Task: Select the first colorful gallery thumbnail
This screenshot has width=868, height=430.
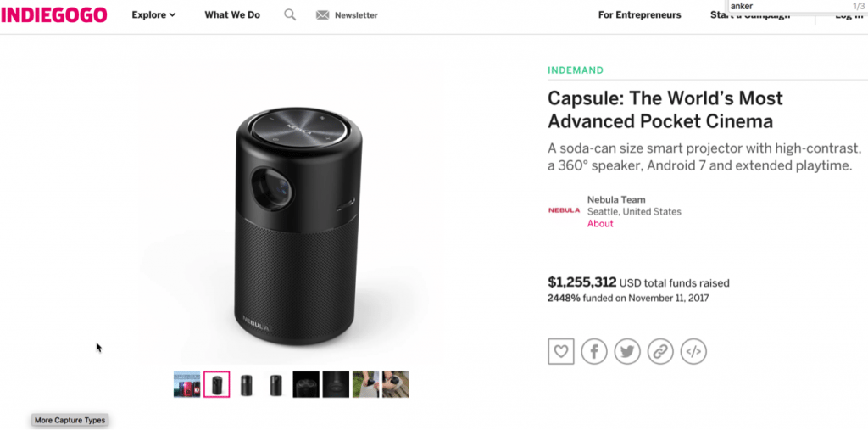Action: coord(186,384)
